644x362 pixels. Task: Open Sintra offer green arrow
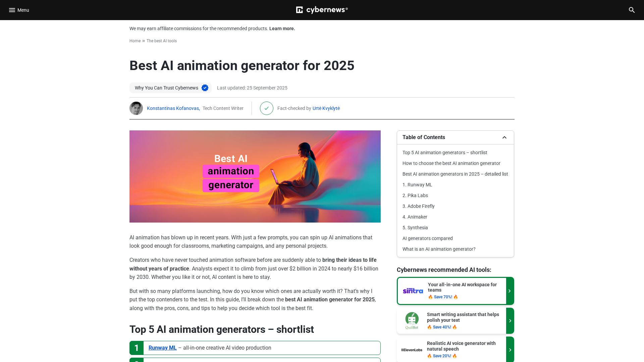click(x=510, y=291)
